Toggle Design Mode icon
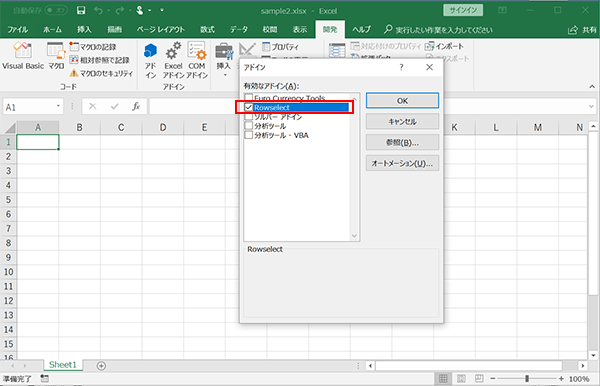The height and width of the screenshot is (386, 600). [x=247, y=50]
